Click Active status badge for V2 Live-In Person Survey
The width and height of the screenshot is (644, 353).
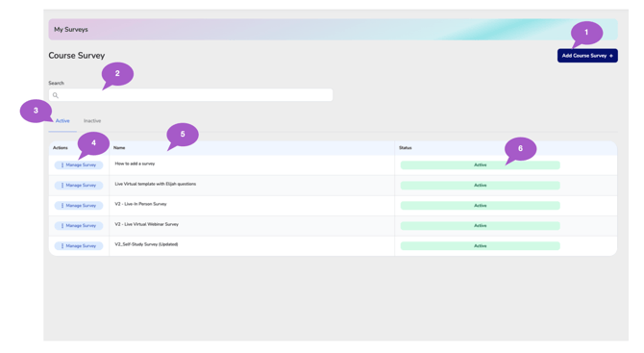(481, 206)
